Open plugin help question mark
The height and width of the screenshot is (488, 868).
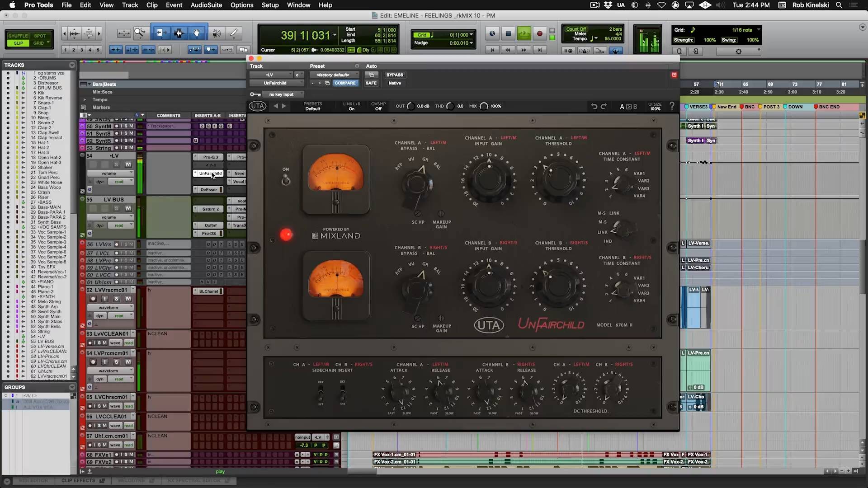(672, 106)
